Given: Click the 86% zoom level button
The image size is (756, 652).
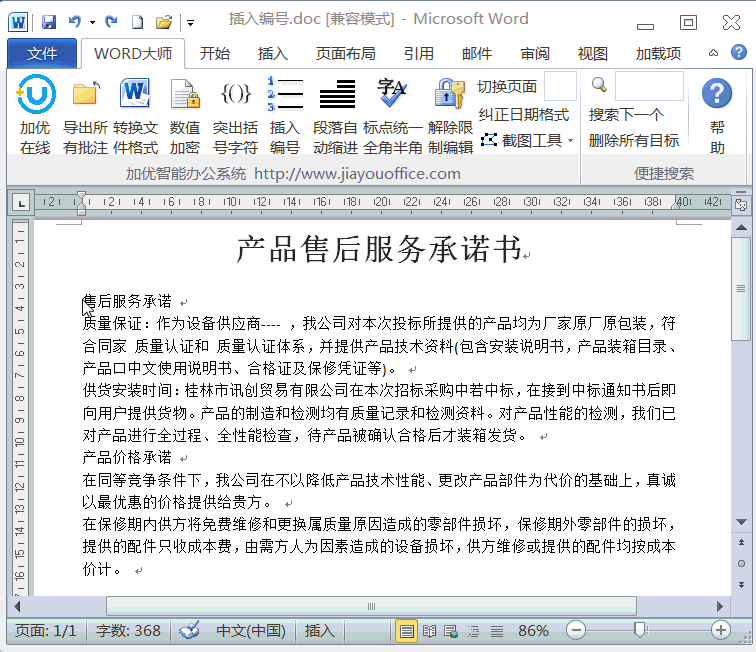Looking at the screenshot, I should [533, 630].
